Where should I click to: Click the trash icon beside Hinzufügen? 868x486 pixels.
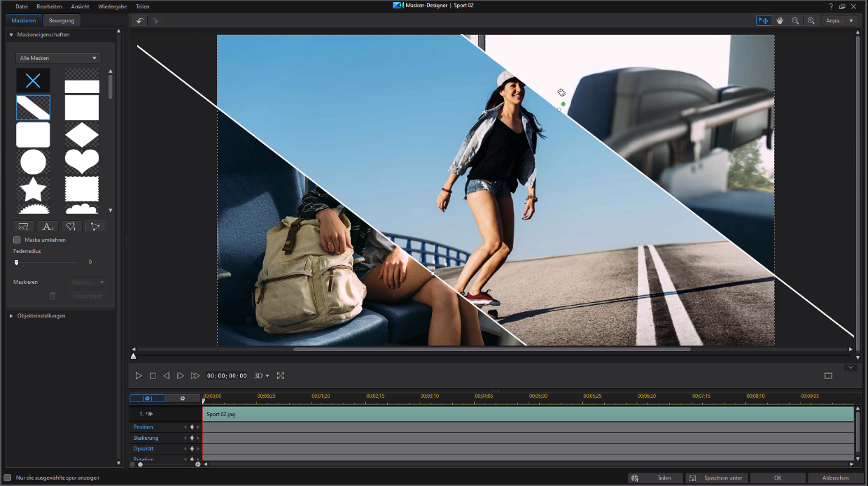(52, 296)
